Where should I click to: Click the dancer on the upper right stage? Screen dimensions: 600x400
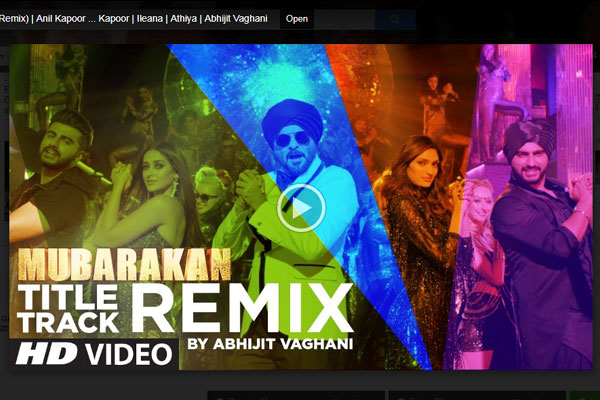tap(492, 90)
